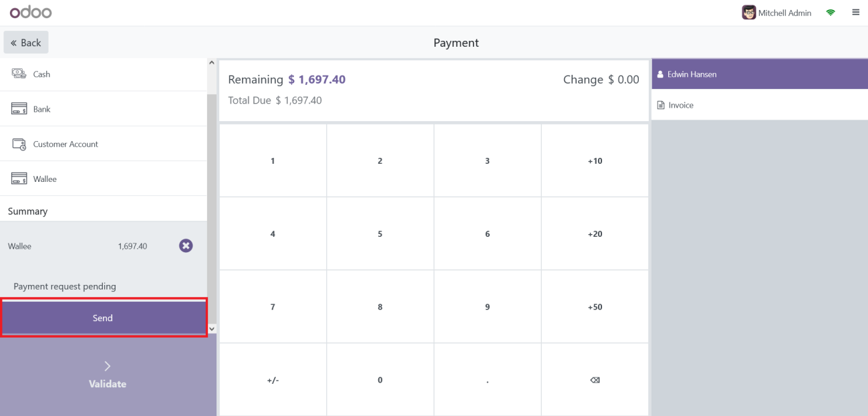The width and height of the screenshot is (868, 416).
Task: Choose the Bank payment card icon
Action: tap(19, 109)
